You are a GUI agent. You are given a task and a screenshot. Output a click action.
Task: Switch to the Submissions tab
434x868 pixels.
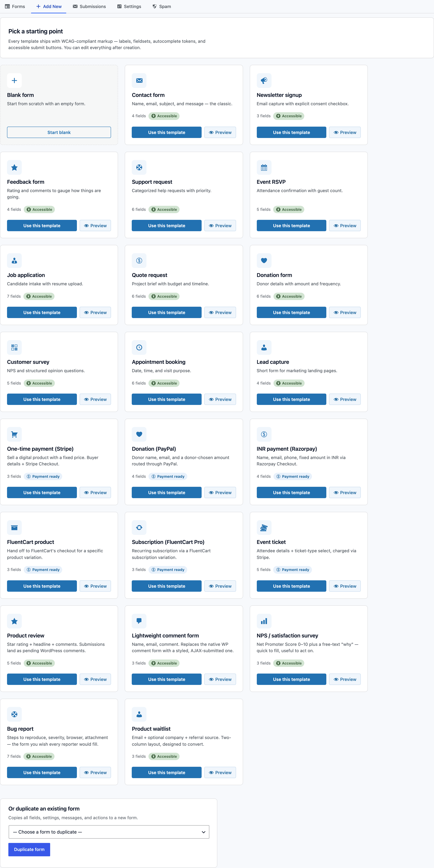pyautogui.click(x=89, y=6)
